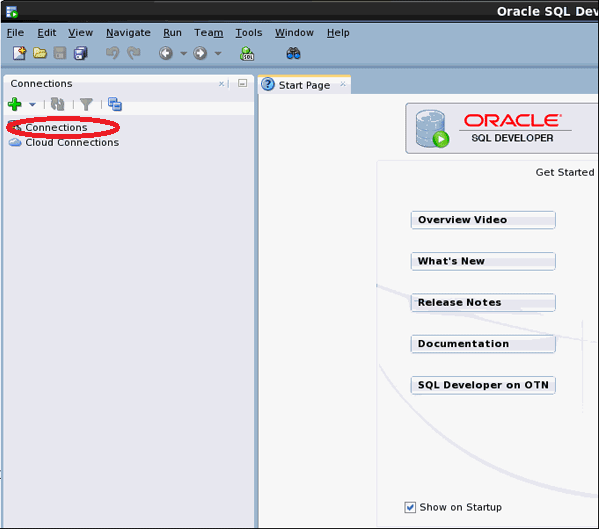This screenshot has width=599, height=529.
Task: Open the Help menu
Action: pos(338,33)
